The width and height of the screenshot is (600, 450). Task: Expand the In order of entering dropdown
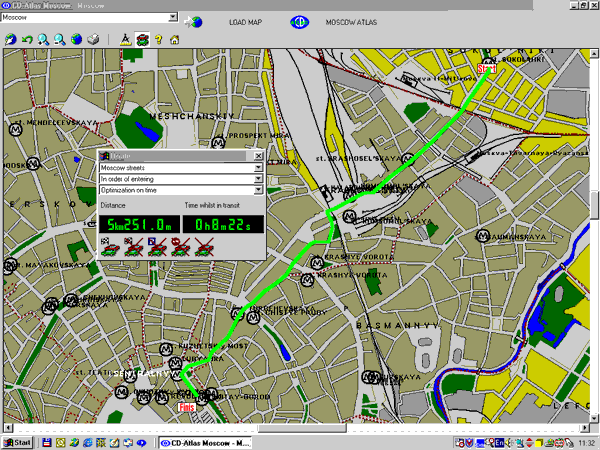pyautogui.click(x=258, y=179)
